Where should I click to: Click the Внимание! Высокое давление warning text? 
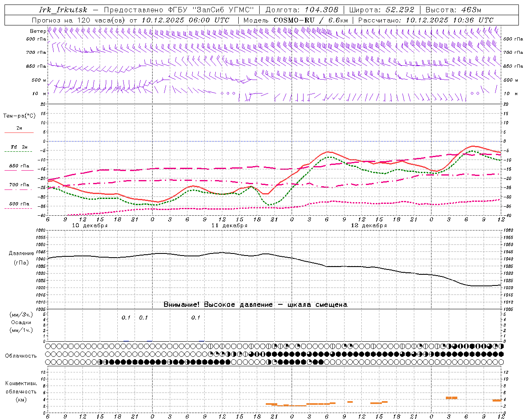255,304
